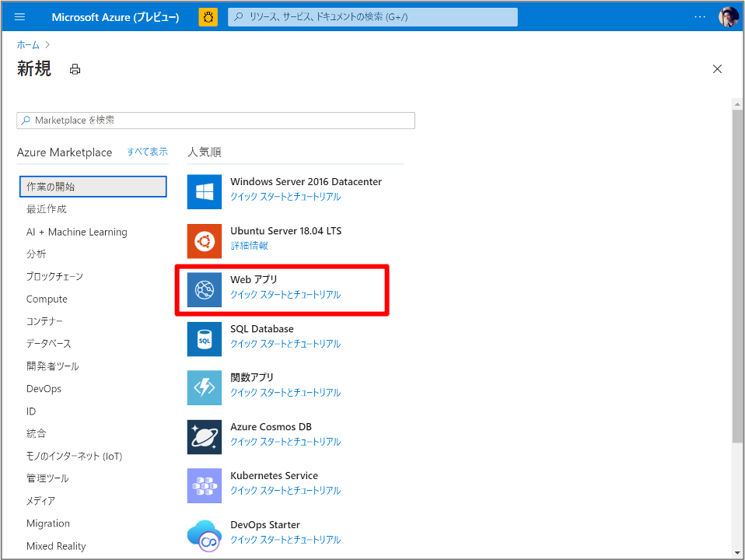Select the 統合 category
745x560 pixels.
[36, 433]
